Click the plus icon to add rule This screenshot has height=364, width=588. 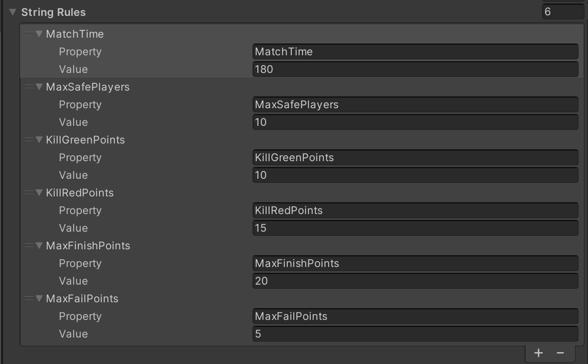pyautogui.click(x=539, y=353)
